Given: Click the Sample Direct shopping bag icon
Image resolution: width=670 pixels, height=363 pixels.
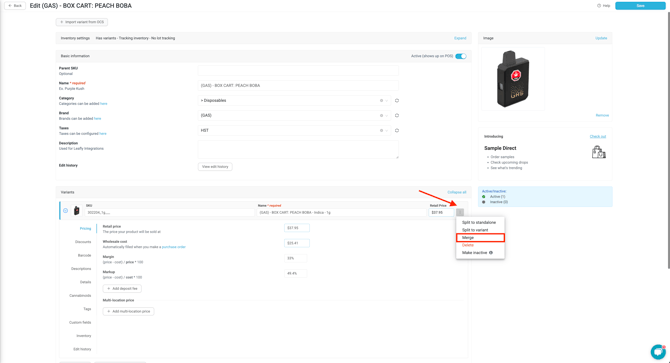Looking at the screenshot, I should [x=599, y=152].
